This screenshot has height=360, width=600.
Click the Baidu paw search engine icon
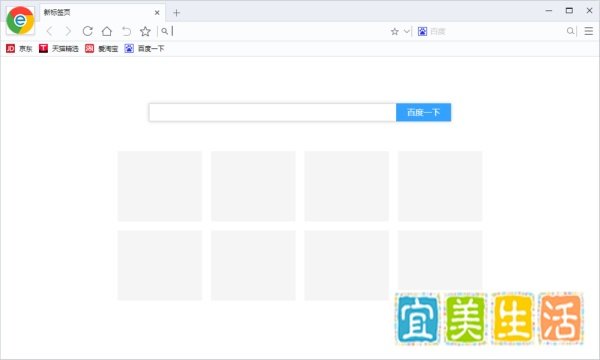422,31
